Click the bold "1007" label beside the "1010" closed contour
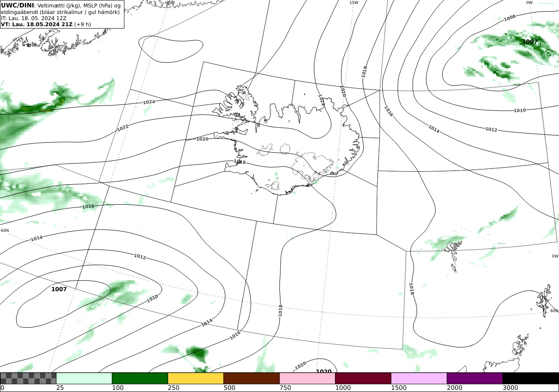This screenshot has width=559, height=392. [x=59, y=289]
